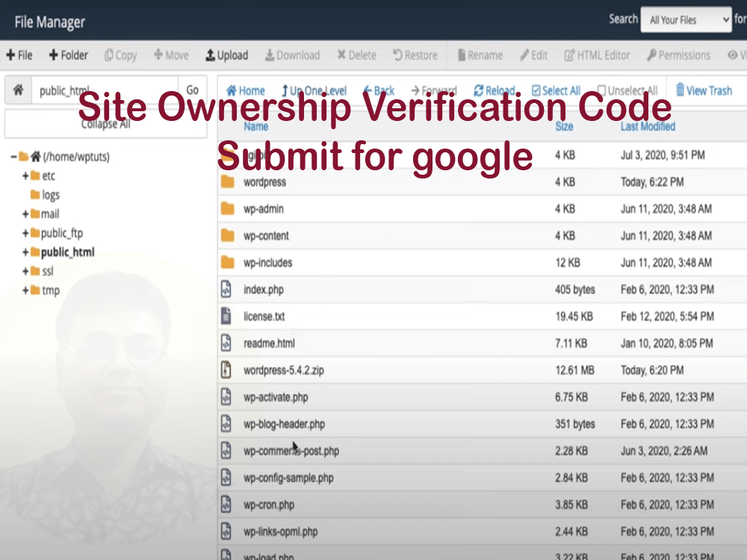Click the Forward navigation link
The height and width of the screenshot is (560, 747).
tap(433, 90)
